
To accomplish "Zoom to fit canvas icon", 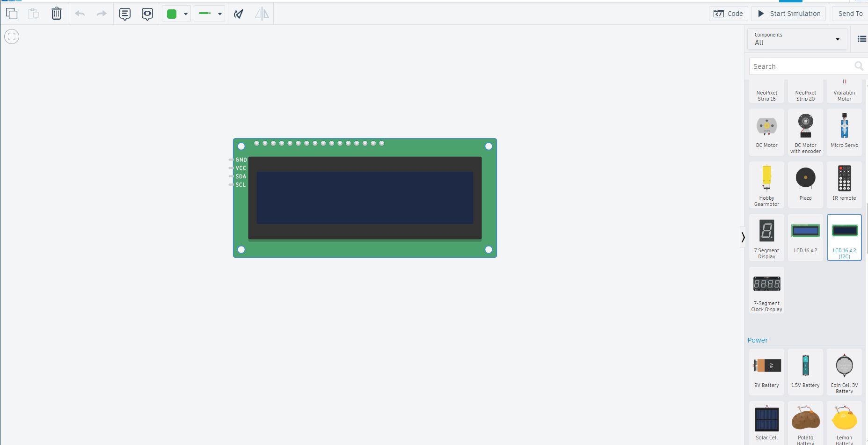I will [12, 36].
